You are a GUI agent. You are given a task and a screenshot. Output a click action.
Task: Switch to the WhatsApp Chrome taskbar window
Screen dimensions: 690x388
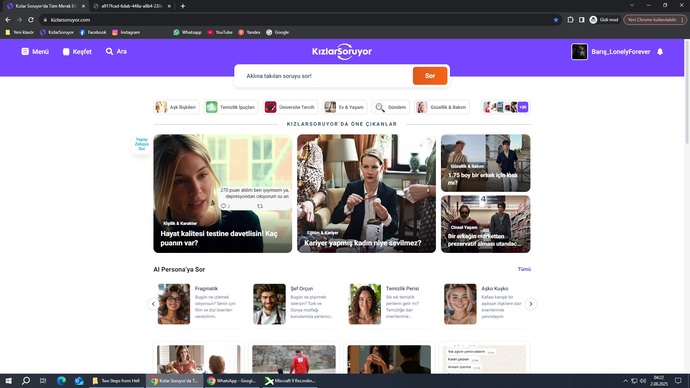tap(233, 381)
